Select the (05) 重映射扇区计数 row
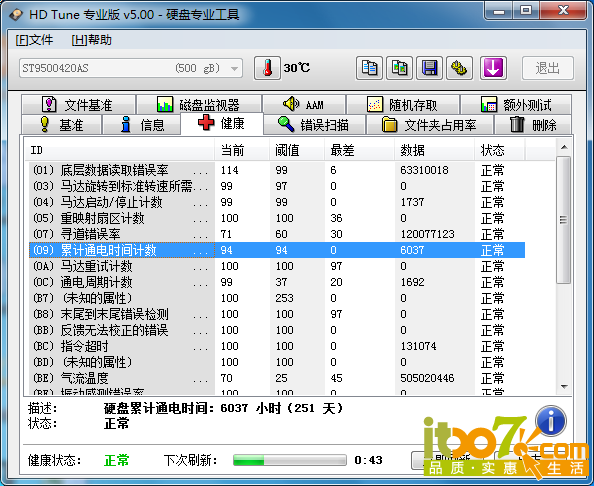 (x=277, y=218)
